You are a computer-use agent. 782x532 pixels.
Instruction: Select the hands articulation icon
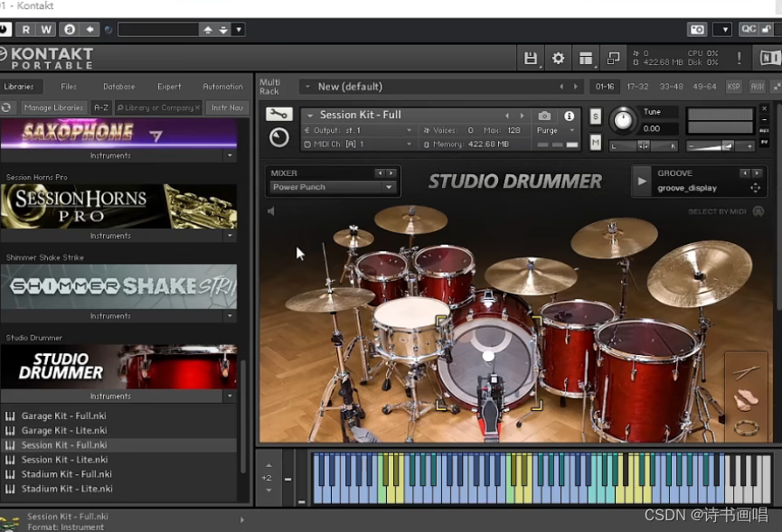(746, 400)
